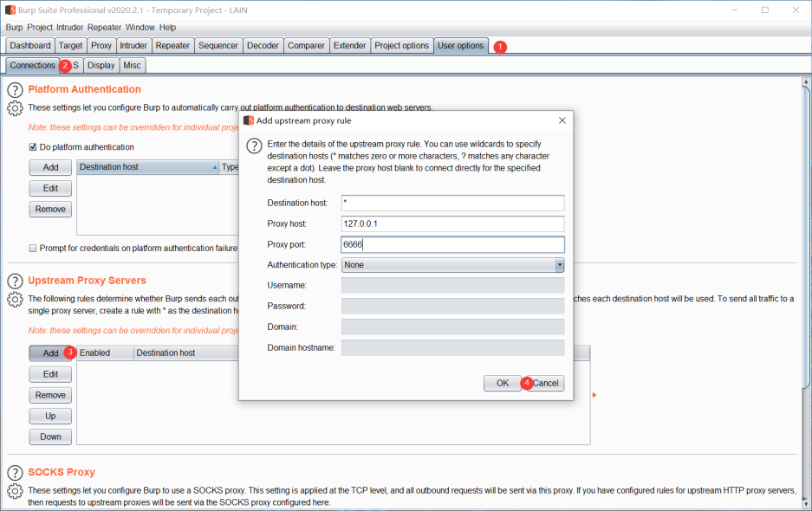
Task: Click the main vertical scrollbar
Action: point(806,237)
